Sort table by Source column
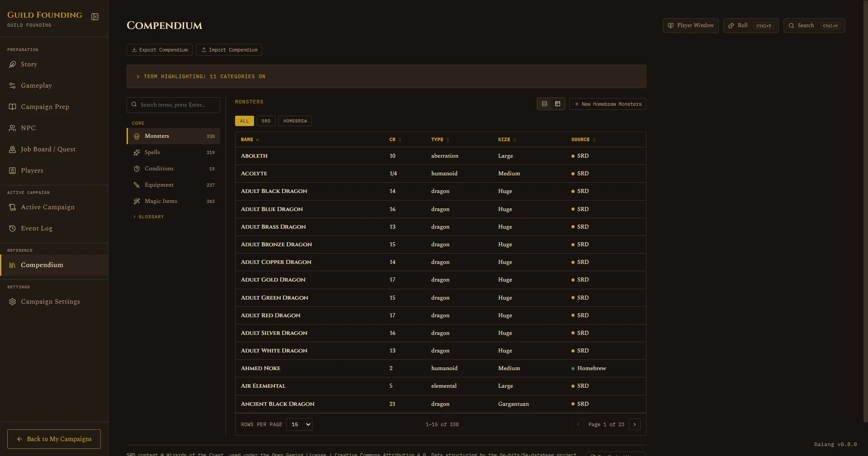The image size is (868, 456). tap(583, 140)
